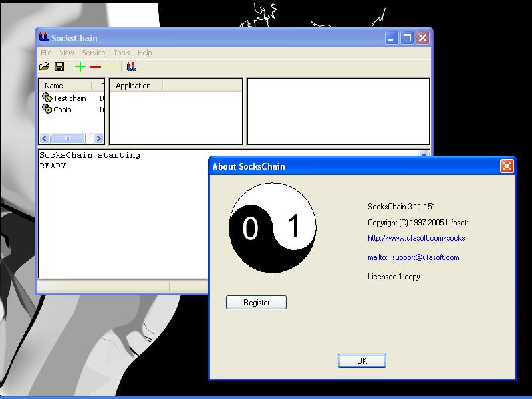The height and width of the screenshot is (399, 532).
Task: Click the SocksChain 3.11.151 version text
Action: point(402,207)
